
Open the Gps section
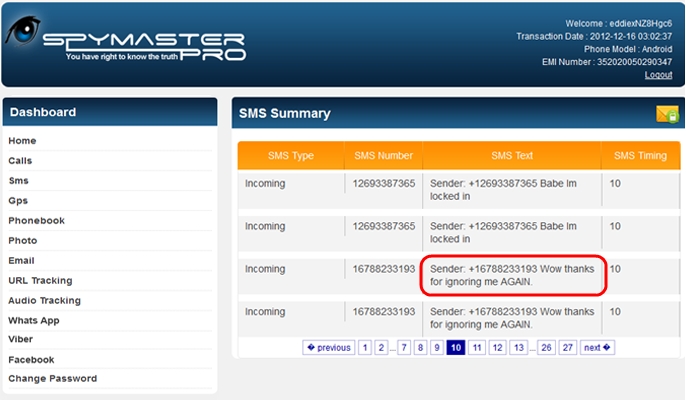pyautogui.click(x=18, y=201)
